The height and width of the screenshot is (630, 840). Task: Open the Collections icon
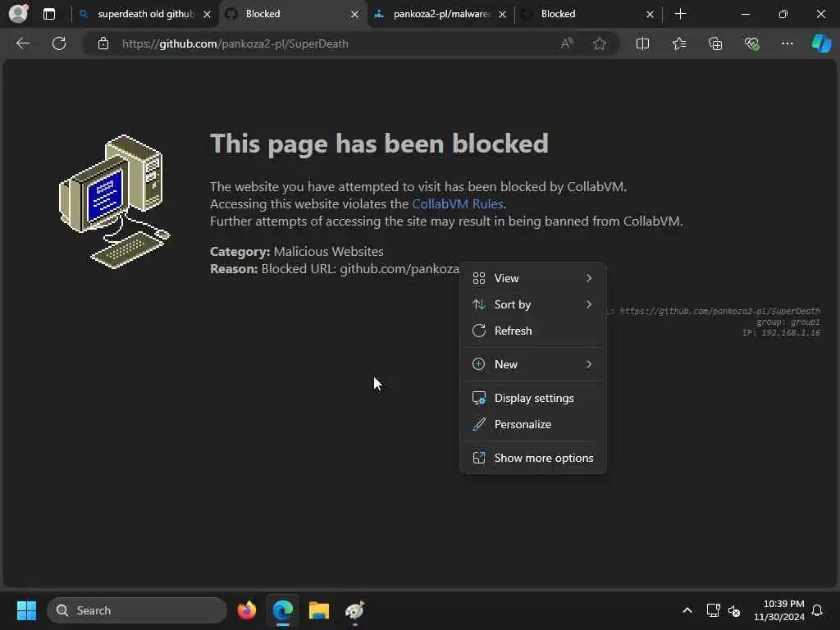[715, 43]
